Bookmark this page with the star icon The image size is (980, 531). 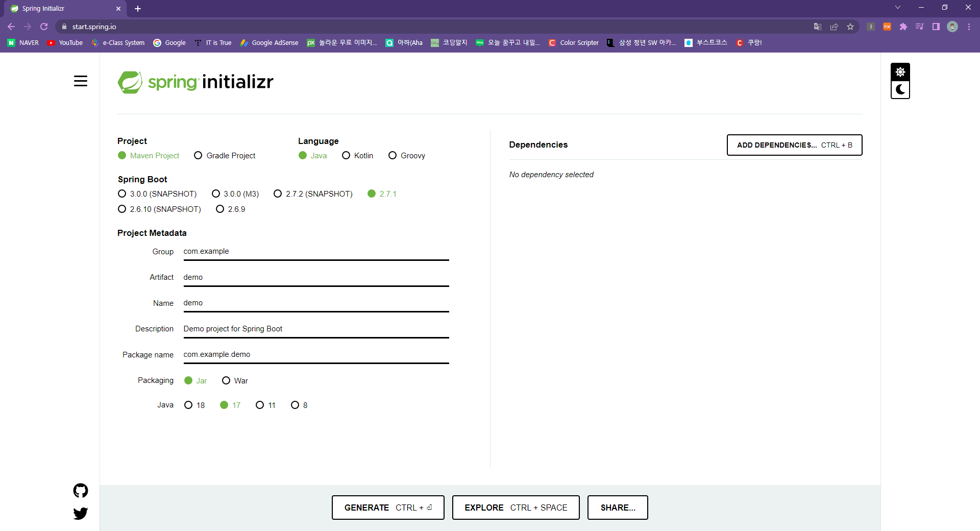[850, 27]
